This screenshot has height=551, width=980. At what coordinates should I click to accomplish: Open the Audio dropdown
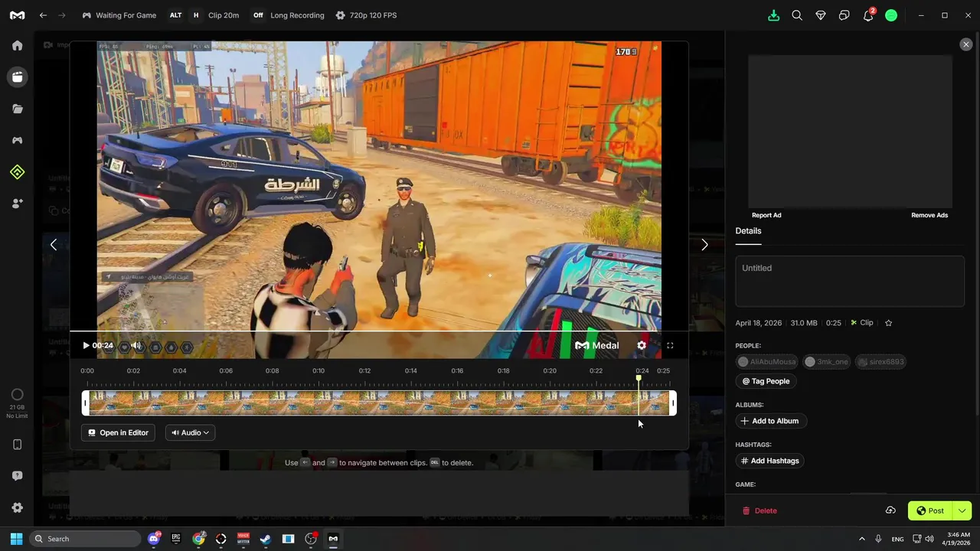click(190, 432)
